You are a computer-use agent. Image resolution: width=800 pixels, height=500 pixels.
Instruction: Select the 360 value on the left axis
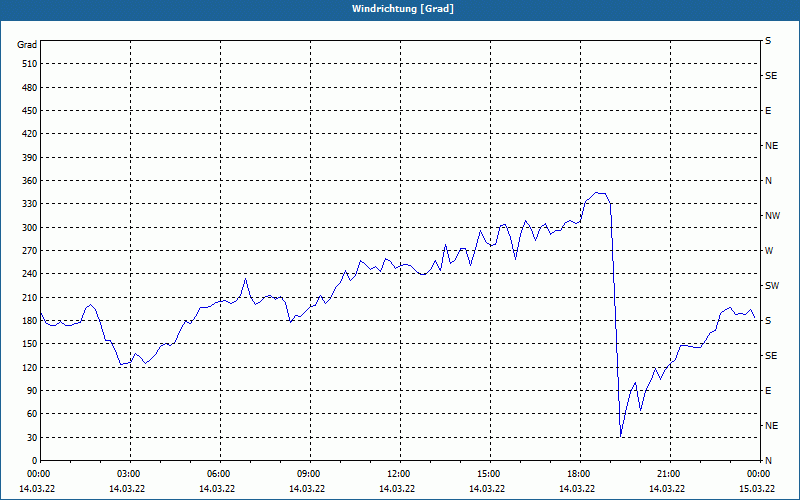coord(30,181)
